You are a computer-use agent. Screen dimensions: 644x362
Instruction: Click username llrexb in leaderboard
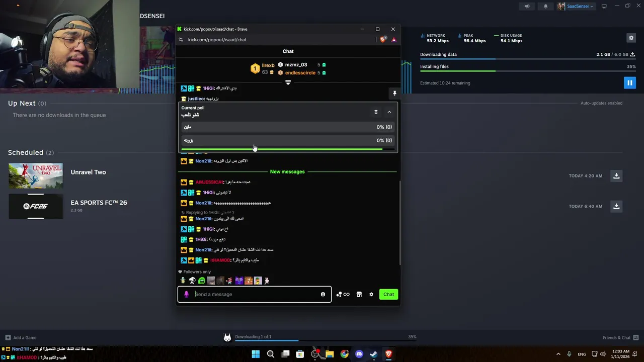click(x=268, y=65)
